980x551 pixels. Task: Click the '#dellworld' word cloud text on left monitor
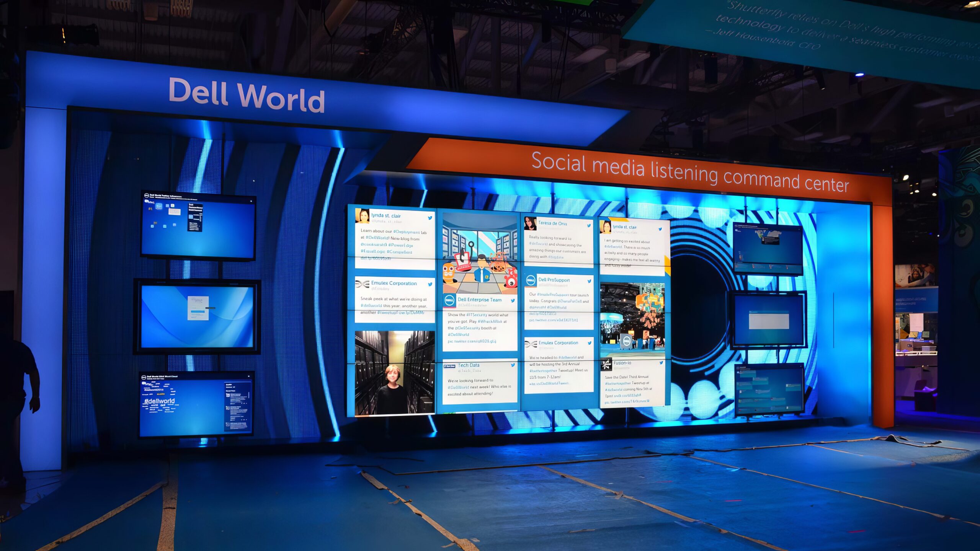159,401
